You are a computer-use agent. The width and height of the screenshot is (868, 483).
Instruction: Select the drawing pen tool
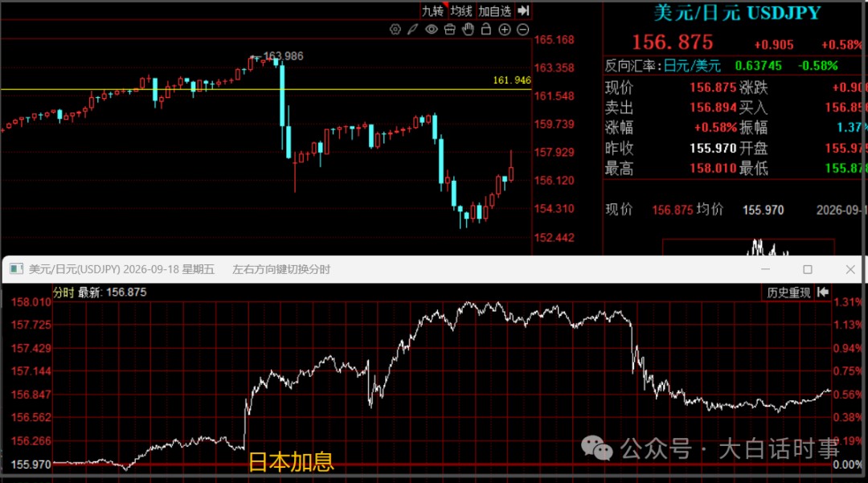click(x=413, y=29)
